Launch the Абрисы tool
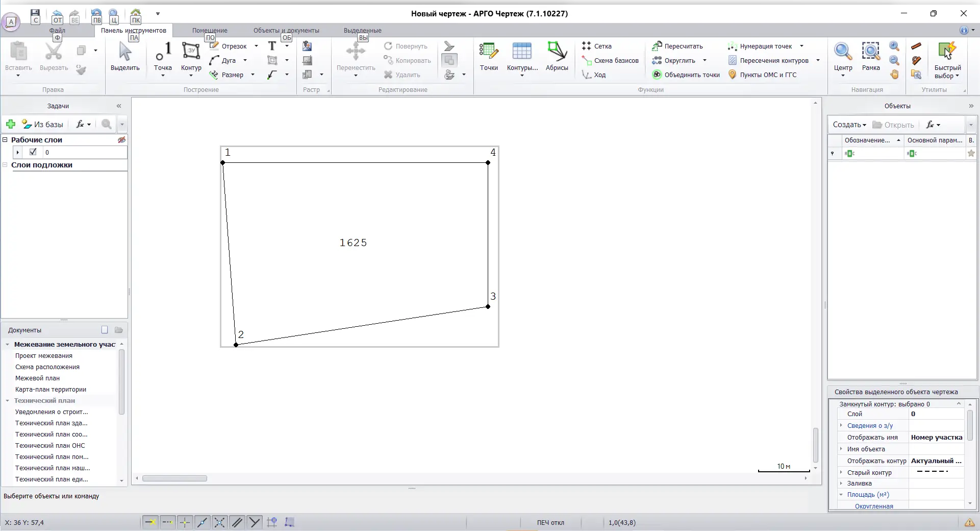The image size is (980, 531). pos(557,57)
